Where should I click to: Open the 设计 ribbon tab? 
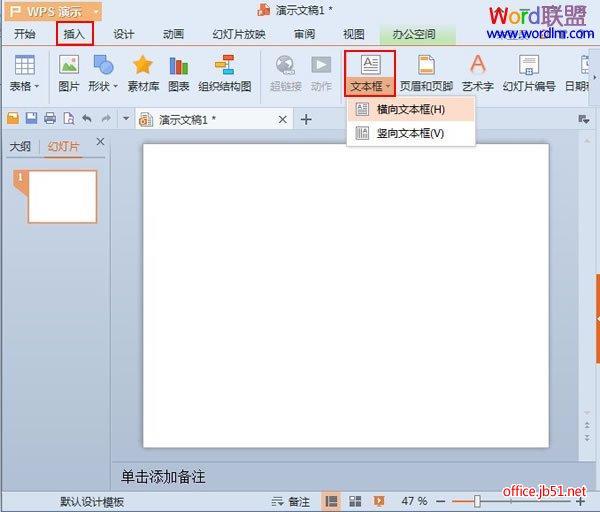coord(124,34)
